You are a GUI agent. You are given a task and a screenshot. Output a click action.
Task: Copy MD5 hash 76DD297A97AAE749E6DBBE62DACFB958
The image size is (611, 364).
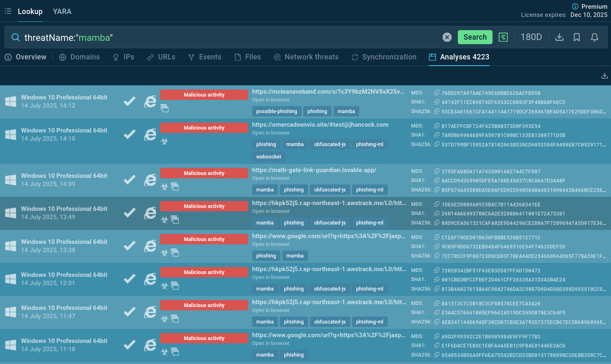click(436, 93)
